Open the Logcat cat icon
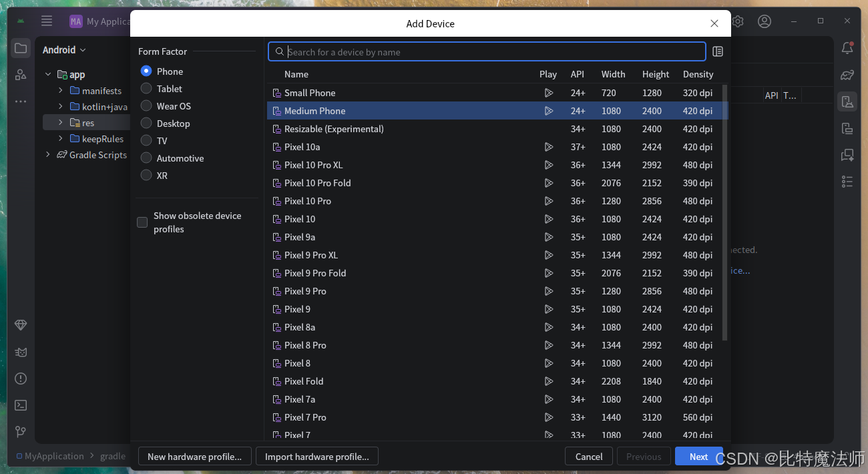The image size is (868, 474). pyautogui.click(x=21, y=352)
